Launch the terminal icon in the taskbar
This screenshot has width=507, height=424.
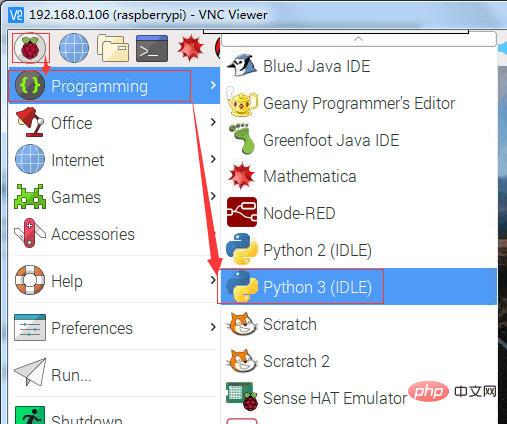pyautogui.click(x=152, y=49)
